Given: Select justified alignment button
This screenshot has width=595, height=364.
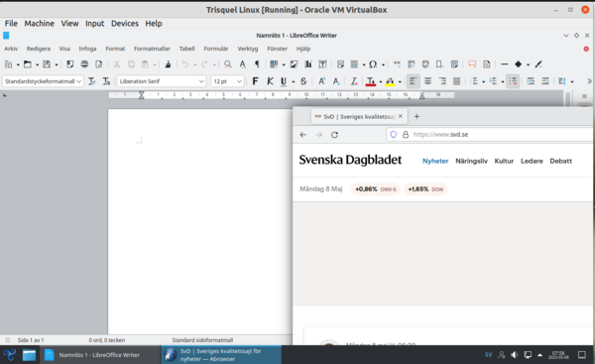Looking at the screenshot, I should coord(456,81).
